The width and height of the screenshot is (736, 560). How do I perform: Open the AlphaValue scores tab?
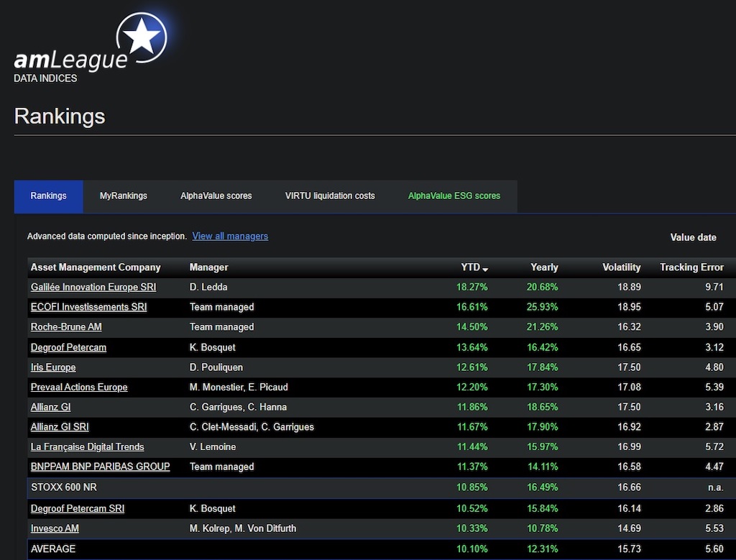216,196
